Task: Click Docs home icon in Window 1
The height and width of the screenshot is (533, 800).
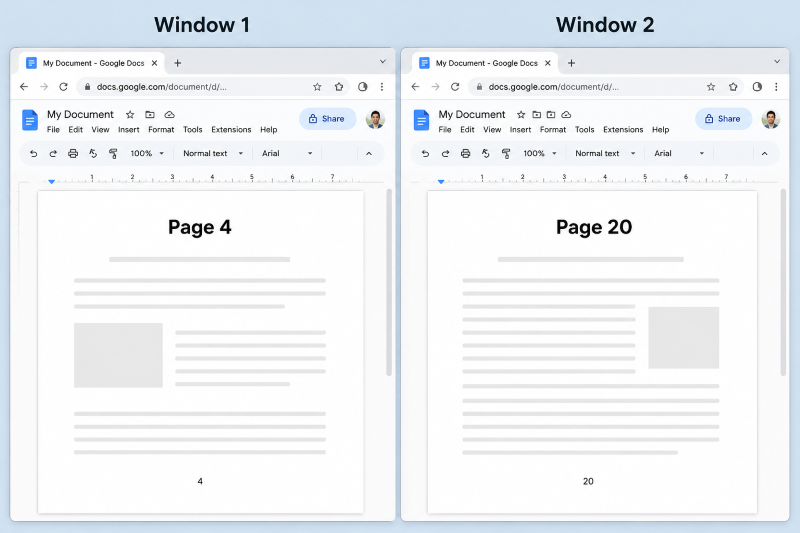Action: (30, 121)
